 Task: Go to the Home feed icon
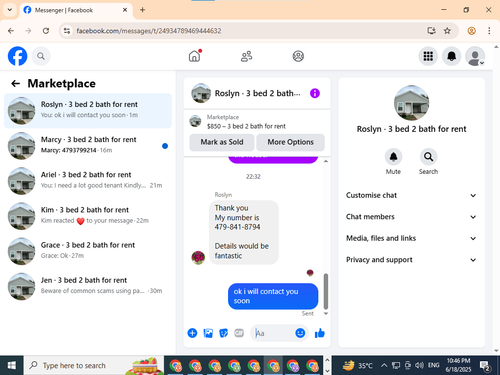(x=195, y=56)
